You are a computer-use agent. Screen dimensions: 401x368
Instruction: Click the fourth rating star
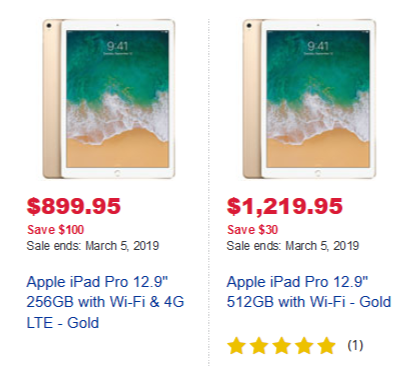[304, 346]
